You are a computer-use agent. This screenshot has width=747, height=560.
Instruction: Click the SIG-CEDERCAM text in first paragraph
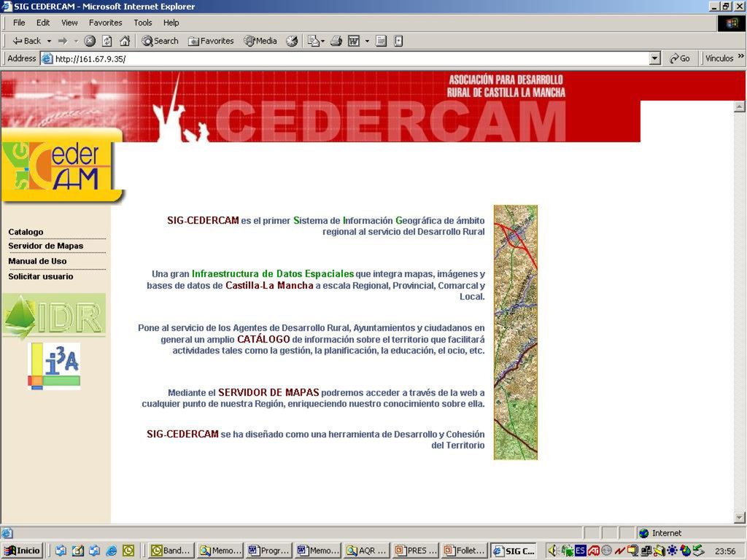pyautogui.click(x=203, y=220)
